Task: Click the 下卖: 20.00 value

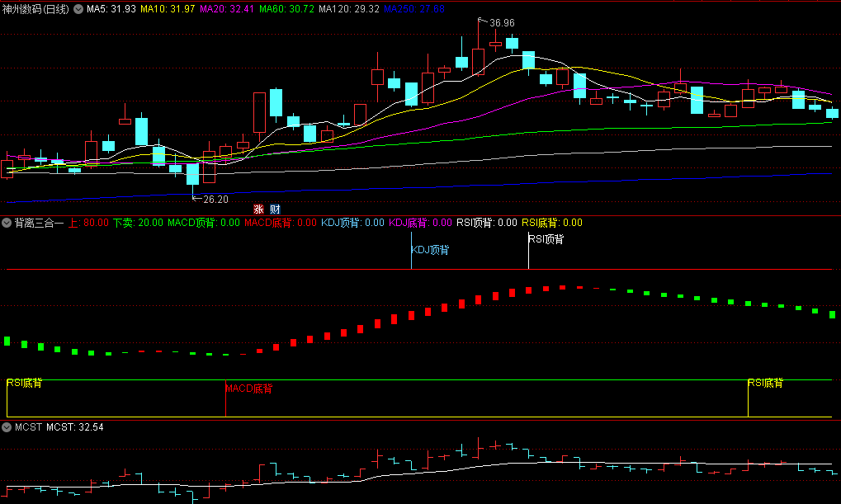Action: pyautogui.click(x=138, y=223)
